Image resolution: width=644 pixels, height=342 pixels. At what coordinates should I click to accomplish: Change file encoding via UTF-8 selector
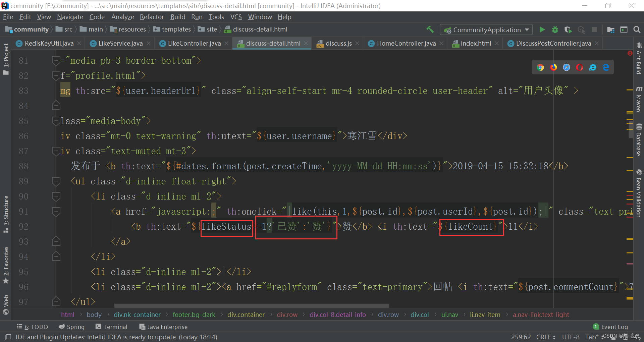[571, 337]
